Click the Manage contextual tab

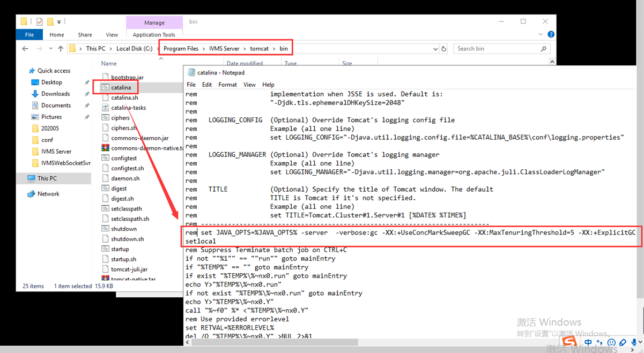point(154,22)
